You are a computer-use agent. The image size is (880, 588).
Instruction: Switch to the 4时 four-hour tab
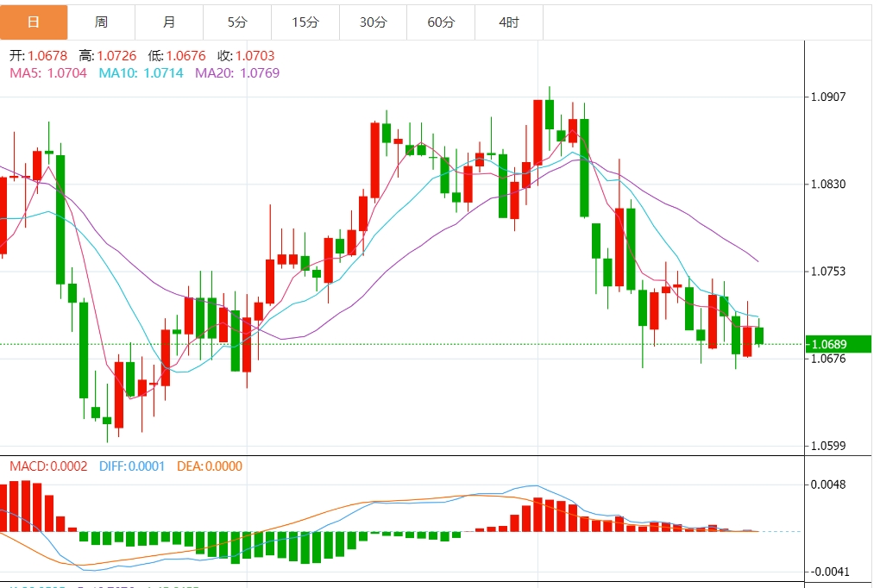coord(509,22)
